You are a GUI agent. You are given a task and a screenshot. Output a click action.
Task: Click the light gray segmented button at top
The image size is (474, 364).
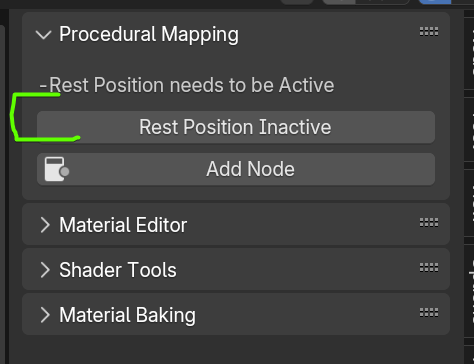[339, 2]
